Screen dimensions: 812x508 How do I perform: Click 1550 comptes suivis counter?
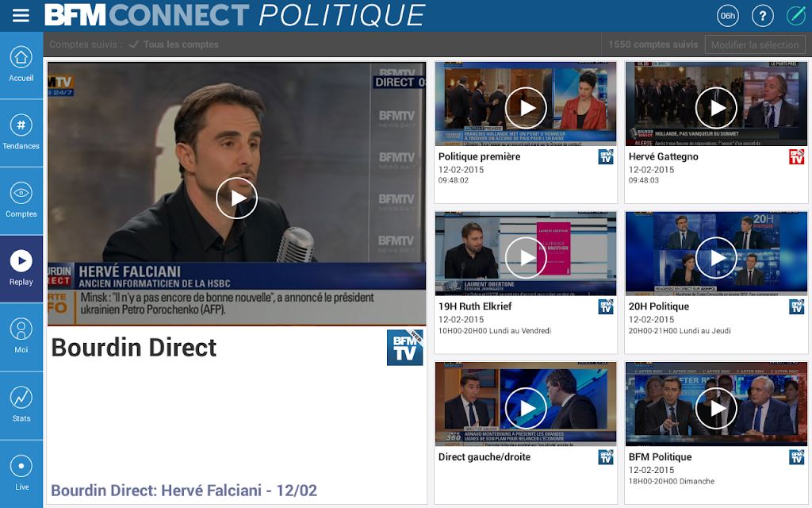click(x=653, y=44)
